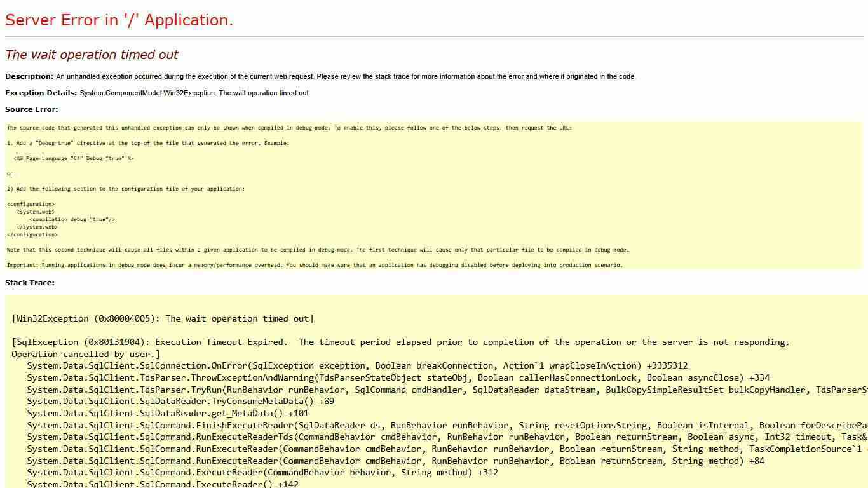Click the bold "Exception Details:" label
The width and height of the screenshot is (868, 488).
point(41,93)
